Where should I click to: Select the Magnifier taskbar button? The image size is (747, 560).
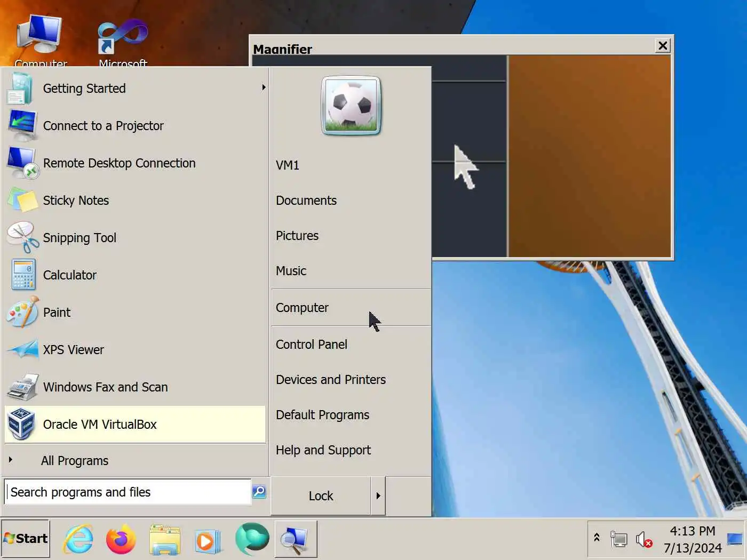click(296, 539)
